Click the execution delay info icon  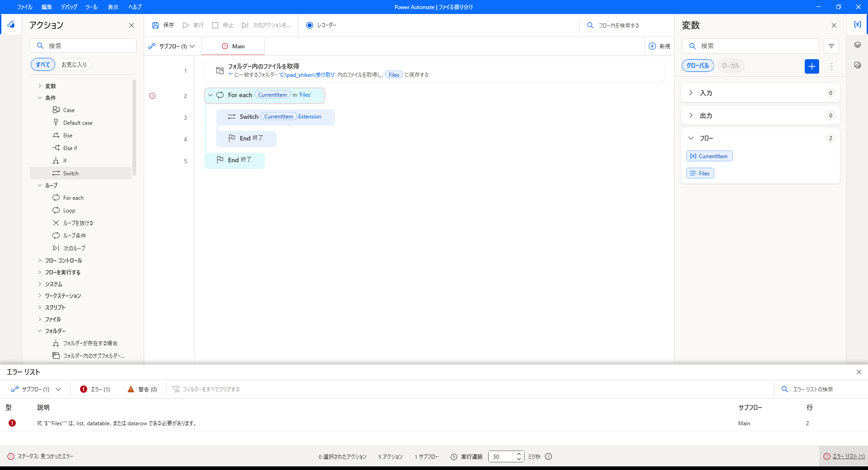click(x=548, y=456)
